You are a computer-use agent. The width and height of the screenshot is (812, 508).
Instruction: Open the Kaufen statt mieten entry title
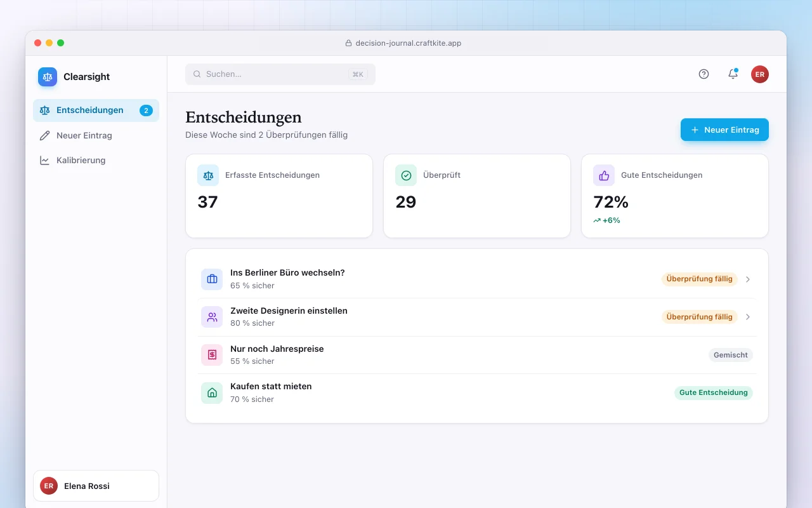coord(271,386)
